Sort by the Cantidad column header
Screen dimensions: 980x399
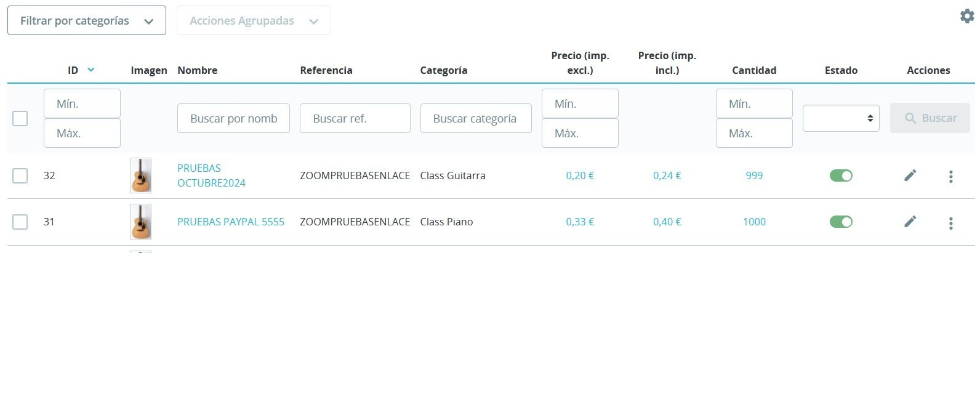point(754,70)
